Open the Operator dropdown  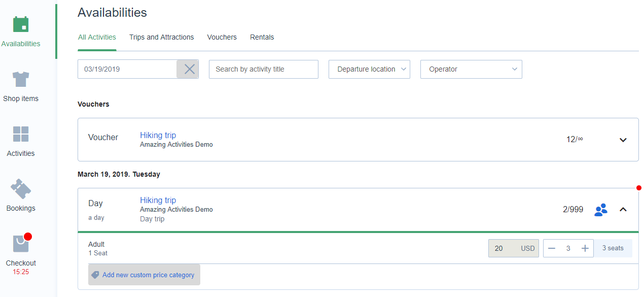tap(471, 69)
